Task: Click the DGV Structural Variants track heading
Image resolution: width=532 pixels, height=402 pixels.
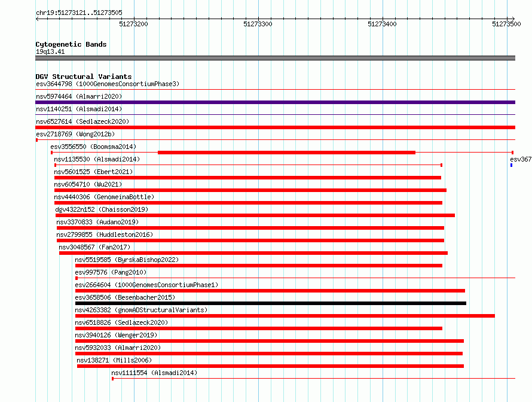Action: (84, 77)
